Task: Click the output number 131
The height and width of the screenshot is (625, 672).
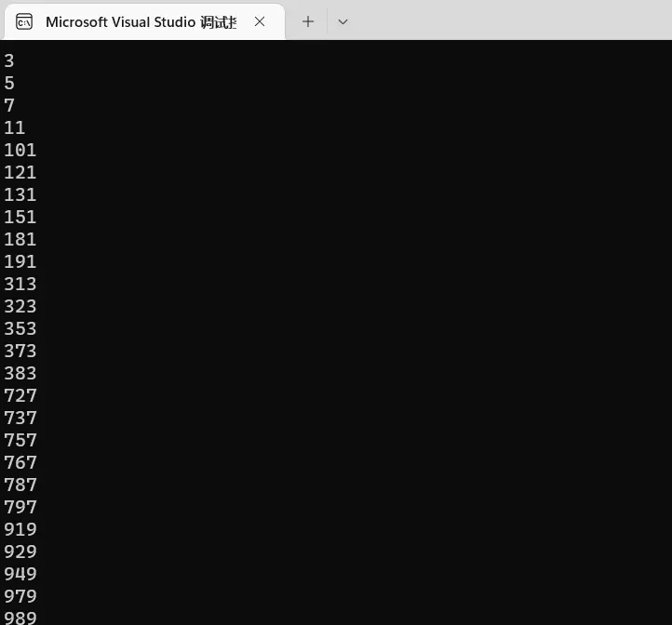Action: tap(20, 194)
